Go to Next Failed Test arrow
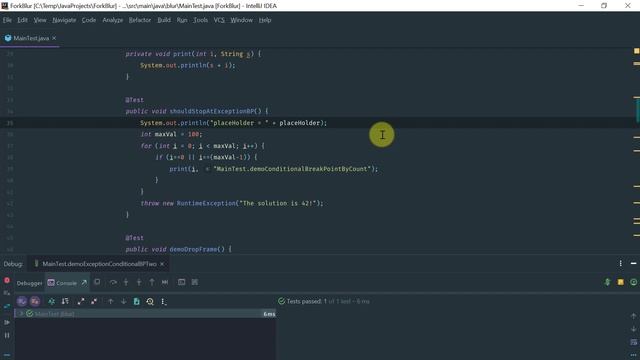The image size is (640, 360). pyautogui.click(x=124, y=301)
